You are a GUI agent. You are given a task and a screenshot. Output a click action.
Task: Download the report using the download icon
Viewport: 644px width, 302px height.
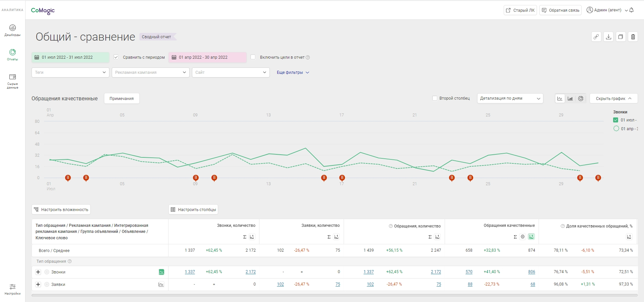(608, 37)
